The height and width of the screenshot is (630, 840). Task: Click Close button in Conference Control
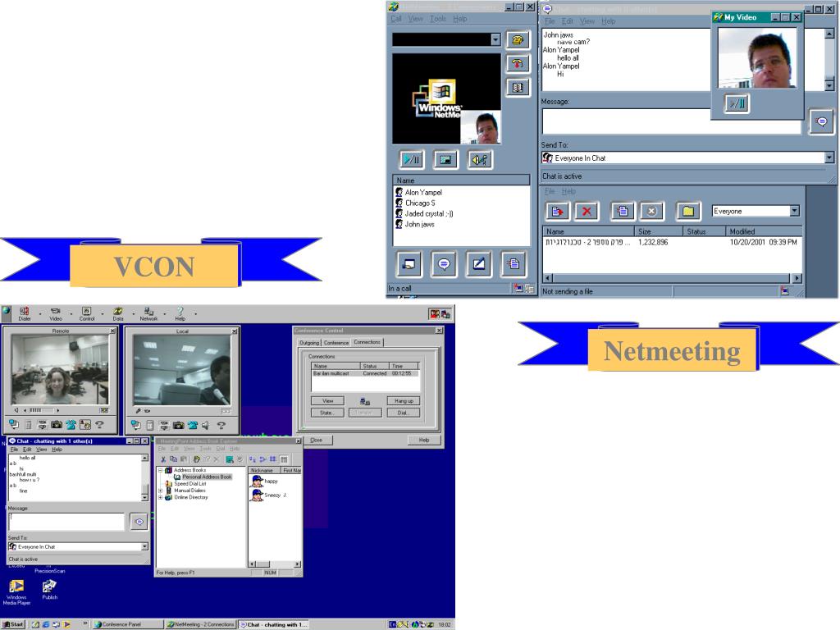[316, 440]
